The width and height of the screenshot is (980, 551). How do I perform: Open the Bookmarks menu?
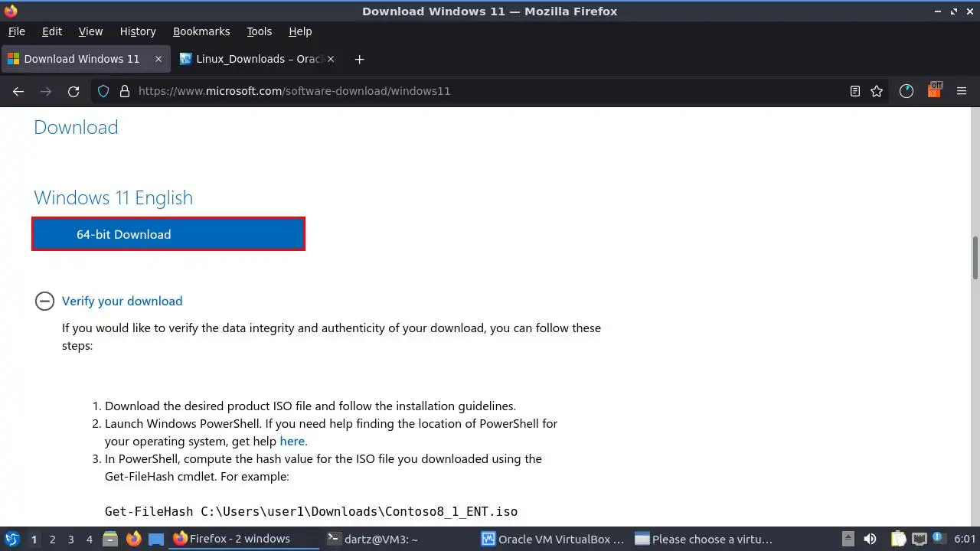click(201, 31)
